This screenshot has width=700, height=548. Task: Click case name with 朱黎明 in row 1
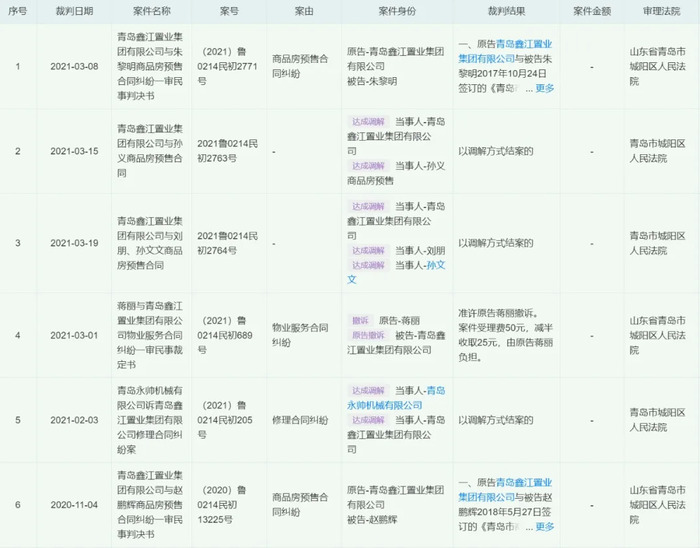point(150,66)
